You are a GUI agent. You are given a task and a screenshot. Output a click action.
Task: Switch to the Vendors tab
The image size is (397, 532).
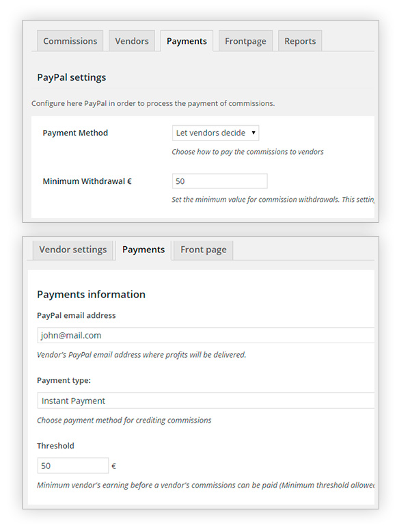coord(132,41)
